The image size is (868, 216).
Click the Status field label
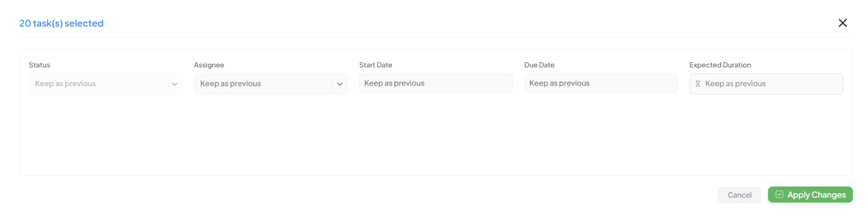pos(39,65)
